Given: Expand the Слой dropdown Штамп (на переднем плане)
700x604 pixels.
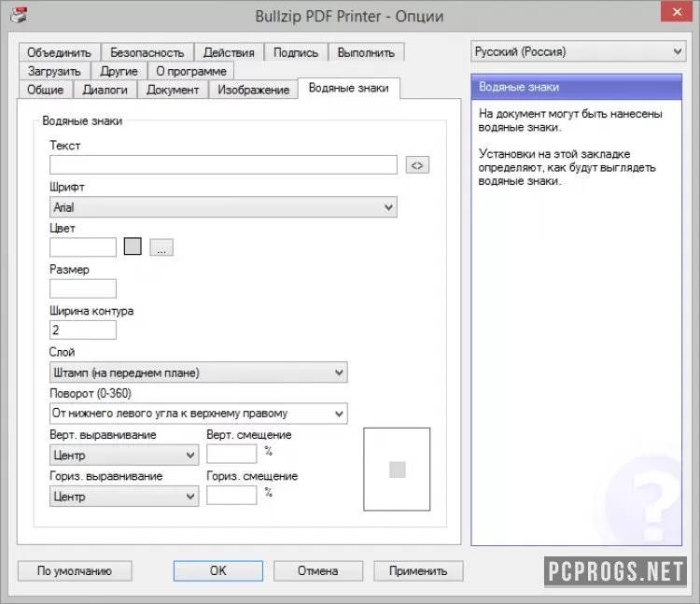Looking at the screenshot, I should coord(198,372).
